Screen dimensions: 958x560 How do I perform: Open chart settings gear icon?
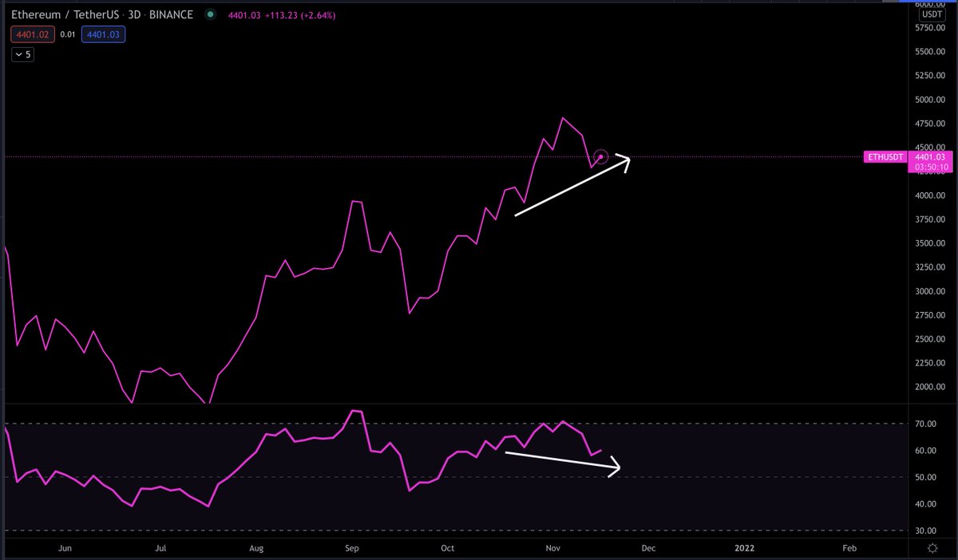tap(932, 548)
